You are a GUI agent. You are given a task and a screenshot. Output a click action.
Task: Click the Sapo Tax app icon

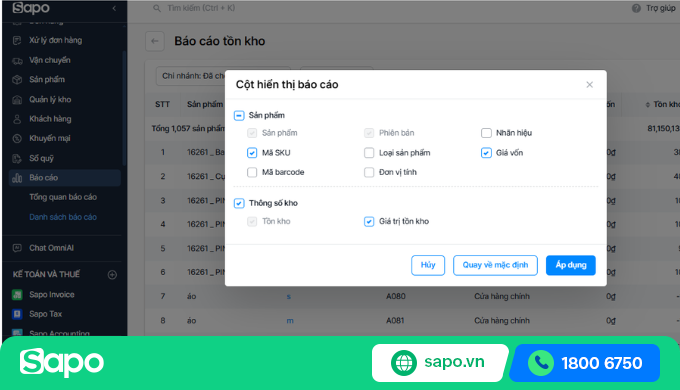(x=17, y=314)
